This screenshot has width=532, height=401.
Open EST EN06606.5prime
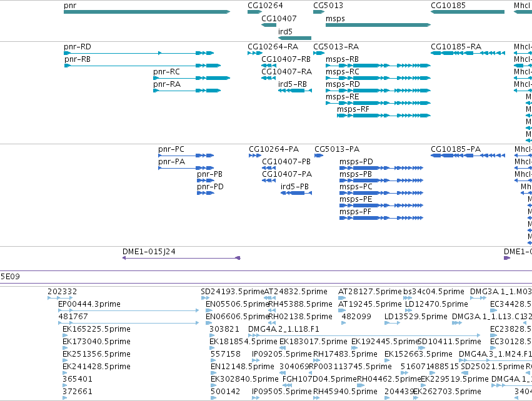tap(209, 323)
